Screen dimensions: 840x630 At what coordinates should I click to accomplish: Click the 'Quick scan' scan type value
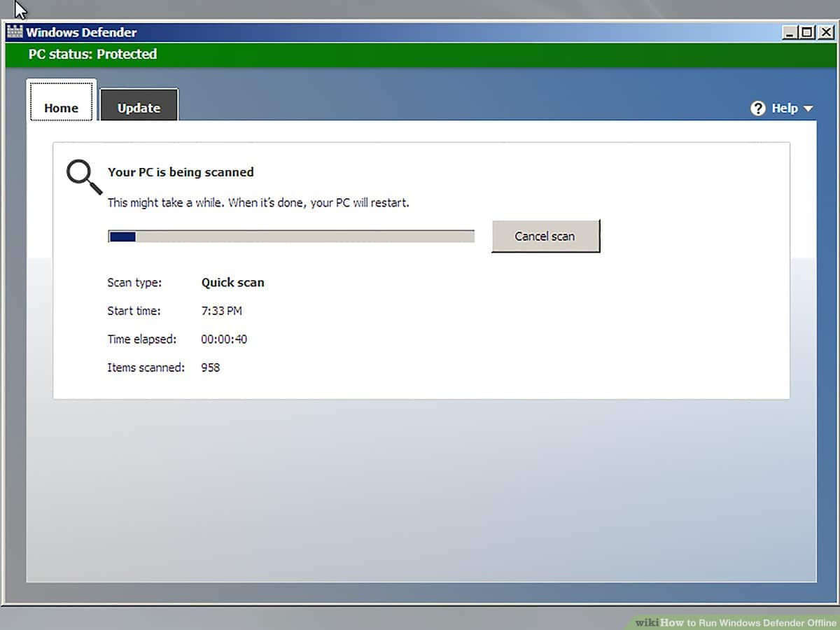pyautogui.click(x=233, y=283)
